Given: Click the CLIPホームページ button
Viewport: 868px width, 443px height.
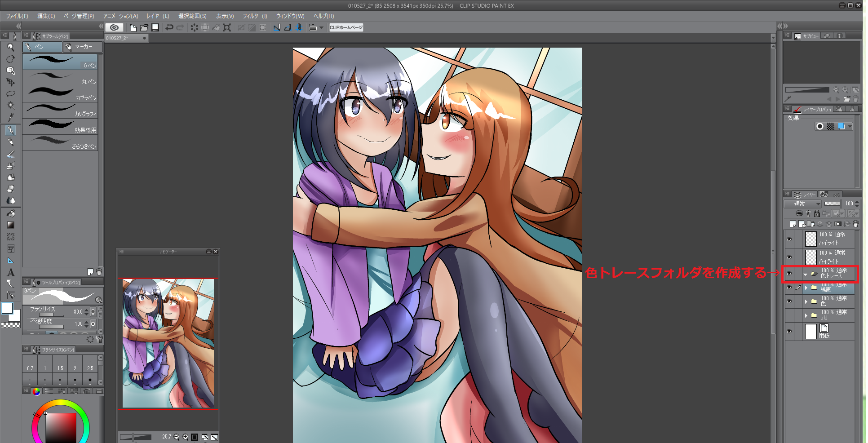Looking at the screenshot, I should pyautogui.click(x=346, y=27).
